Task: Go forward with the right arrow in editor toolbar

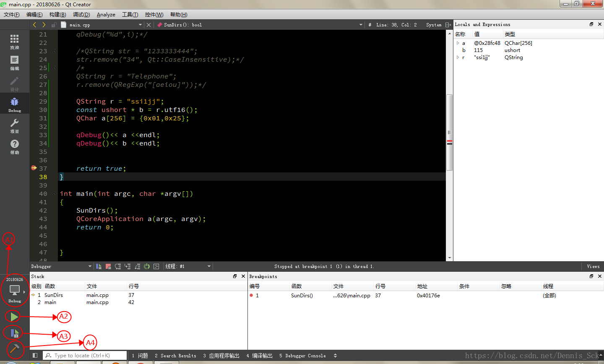Action: tap(44, 25)
